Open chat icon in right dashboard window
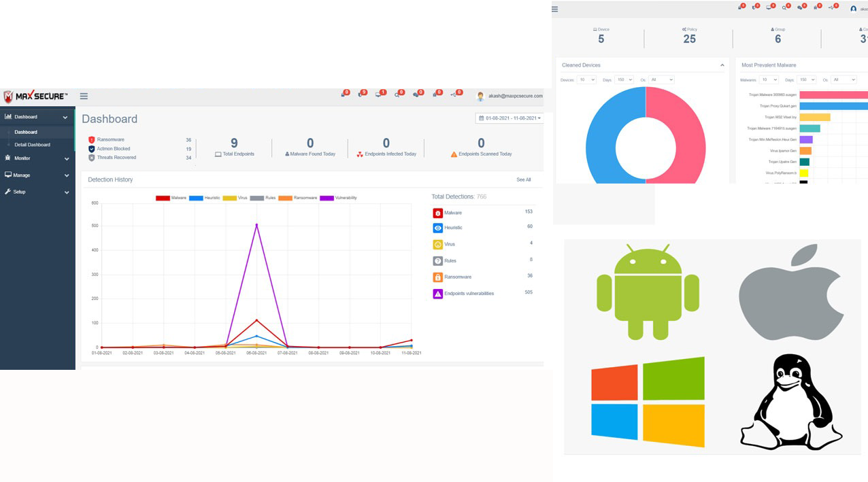Viewport: 868px width, 482px height. pos(801,7)
